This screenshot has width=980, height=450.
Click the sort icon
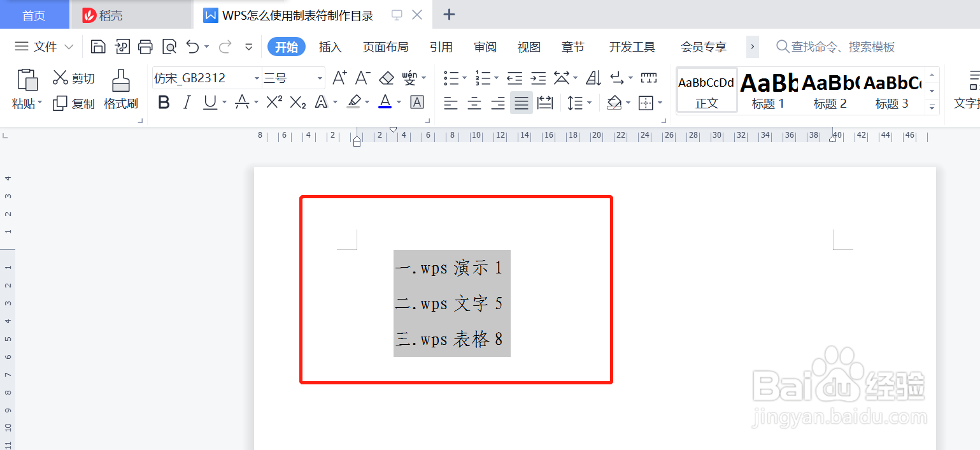point(593,78)
